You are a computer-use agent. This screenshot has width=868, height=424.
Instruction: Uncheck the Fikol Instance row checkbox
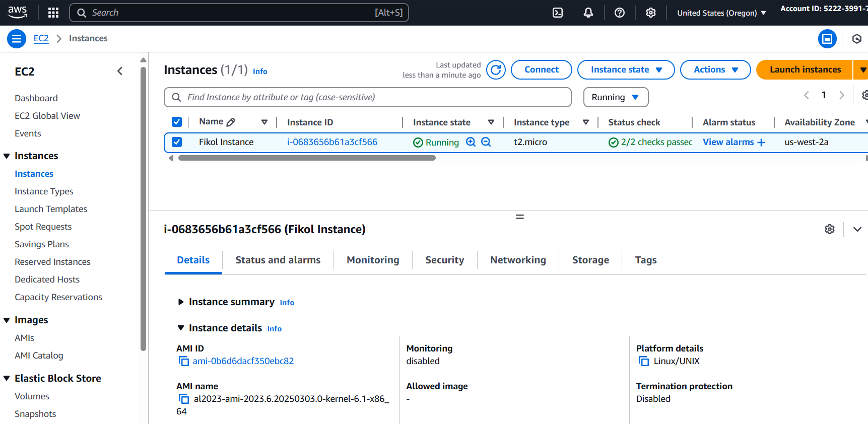point(177,142)
